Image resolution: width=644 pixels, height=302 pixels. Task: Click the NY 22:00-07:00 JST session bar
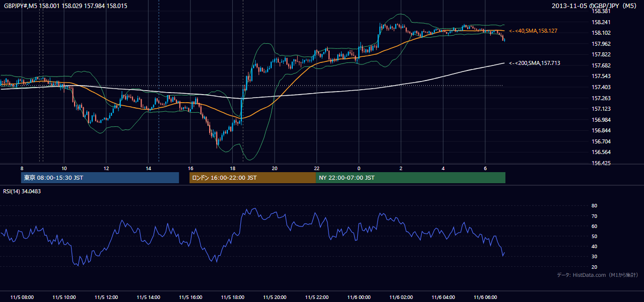tap(411, 178)
